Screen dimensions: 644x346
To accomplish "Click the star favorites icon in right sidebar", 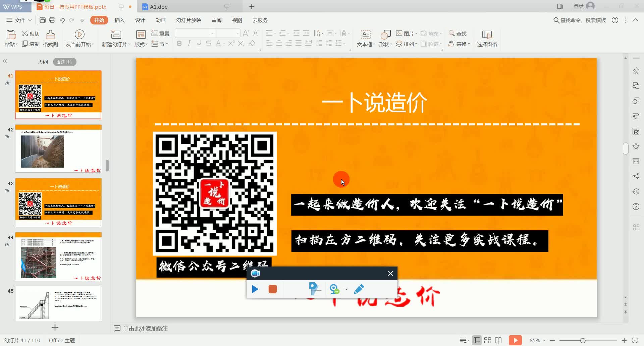I will [x=636, y=146].
